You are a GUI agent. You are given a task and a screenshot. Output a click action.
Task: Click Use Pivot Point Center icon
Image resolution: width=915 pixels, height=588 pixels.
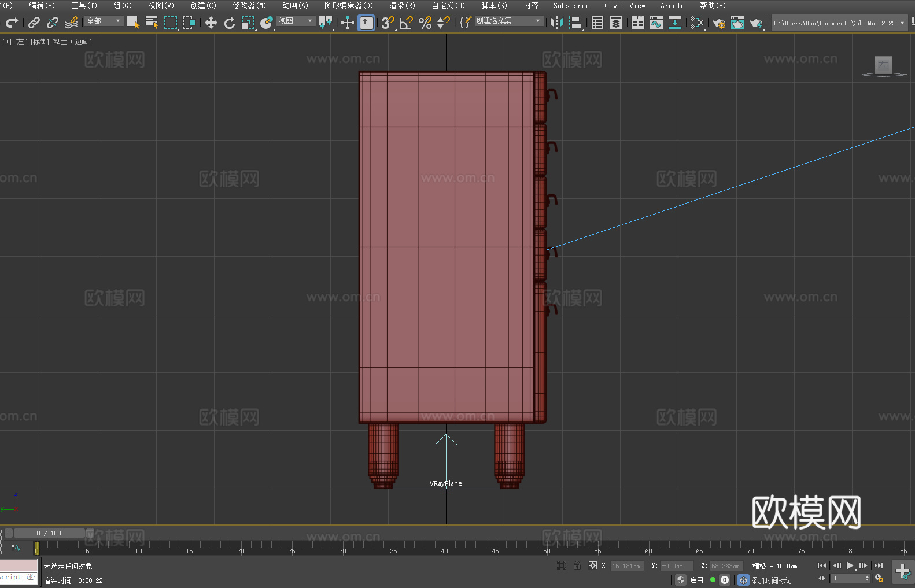pyautogui.click(x=326, y=23)
